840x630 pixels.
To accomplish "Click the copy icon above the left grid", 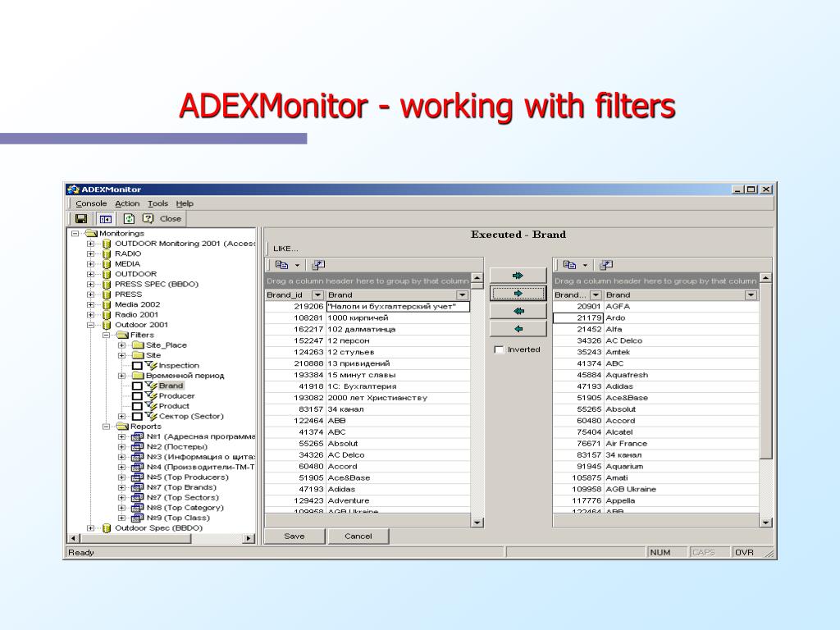I will tap(281, 265).
